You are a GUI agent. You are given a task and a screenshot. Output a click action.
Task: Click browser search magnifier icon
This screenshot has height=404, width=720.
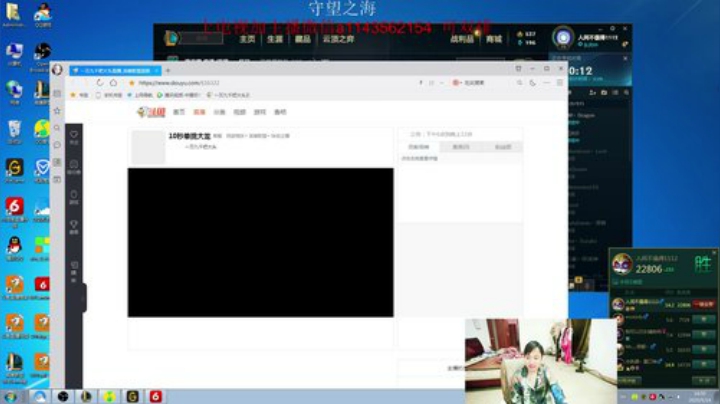click(519, 83)
